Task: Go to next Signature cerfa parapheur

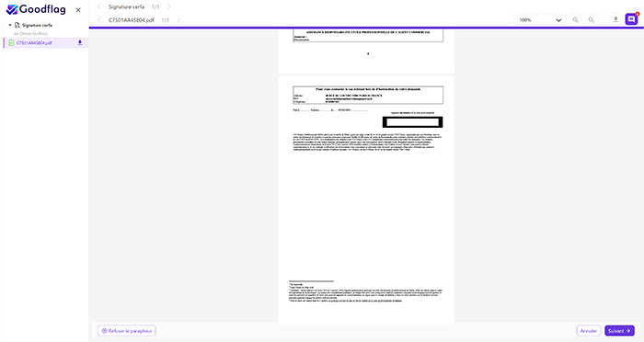Action: (x=169, y=6)
